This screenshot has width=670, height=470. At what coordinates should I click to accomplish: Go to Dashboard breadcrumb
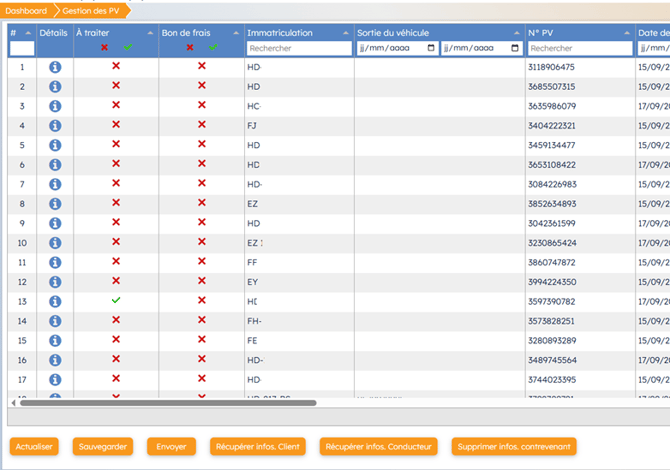coord(26,11)
